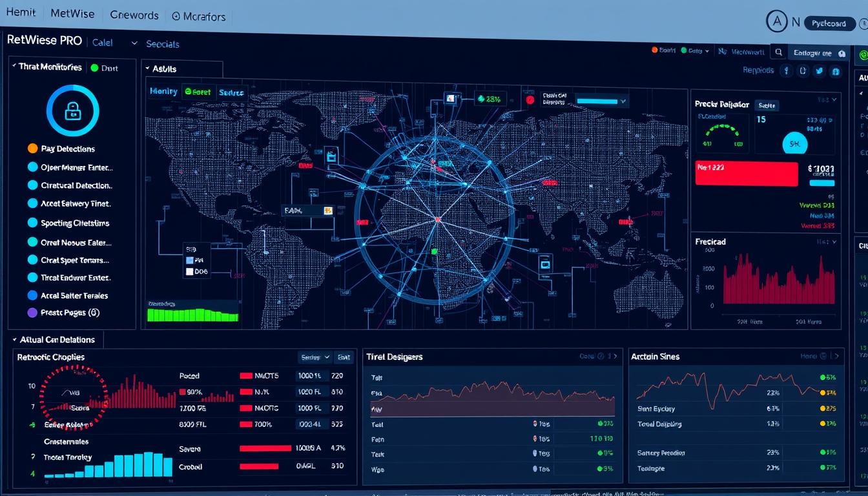868x496 pixels.
Task: Click the Etat button in Retruotic Choplies
Action: point(344,357)
